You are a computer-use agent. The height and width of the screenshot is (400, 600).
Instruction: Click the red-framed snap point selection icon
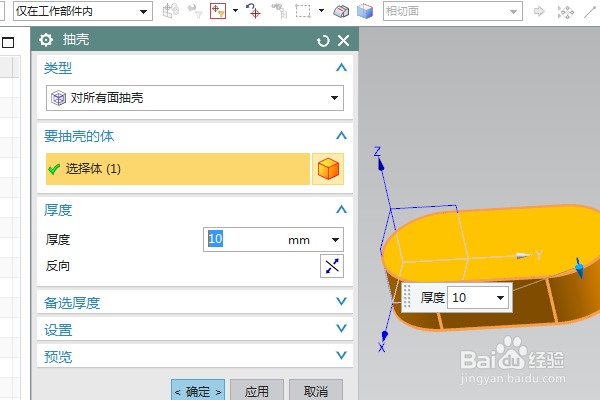coord(218,11)
